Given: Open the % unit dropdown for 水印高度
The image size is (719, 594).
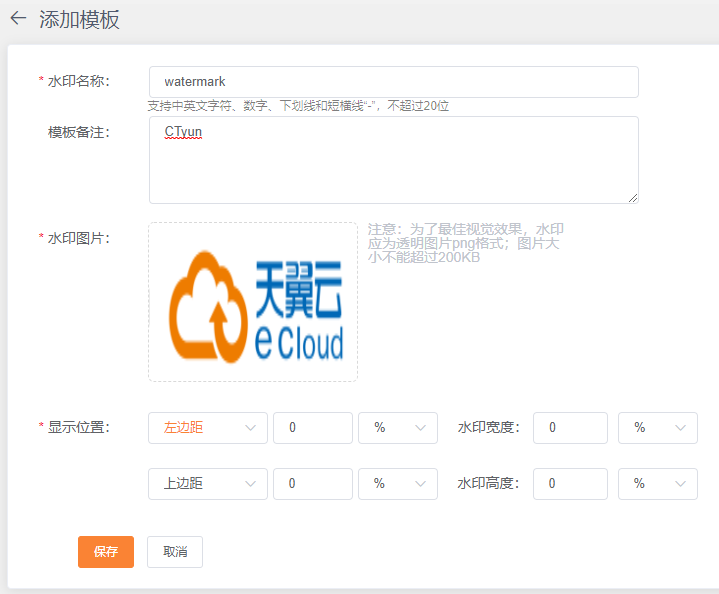Looking at the screenshot, I should (658, 483).
